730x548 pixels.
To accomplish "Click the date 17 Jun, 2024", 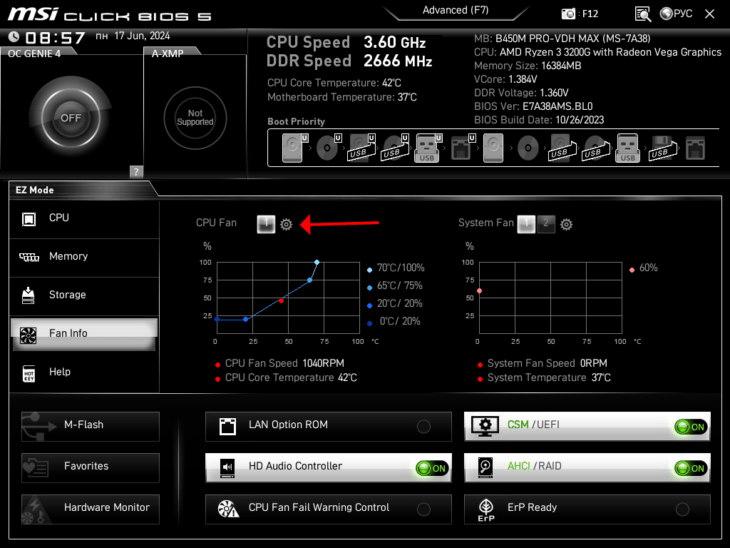I will [142, 36].
